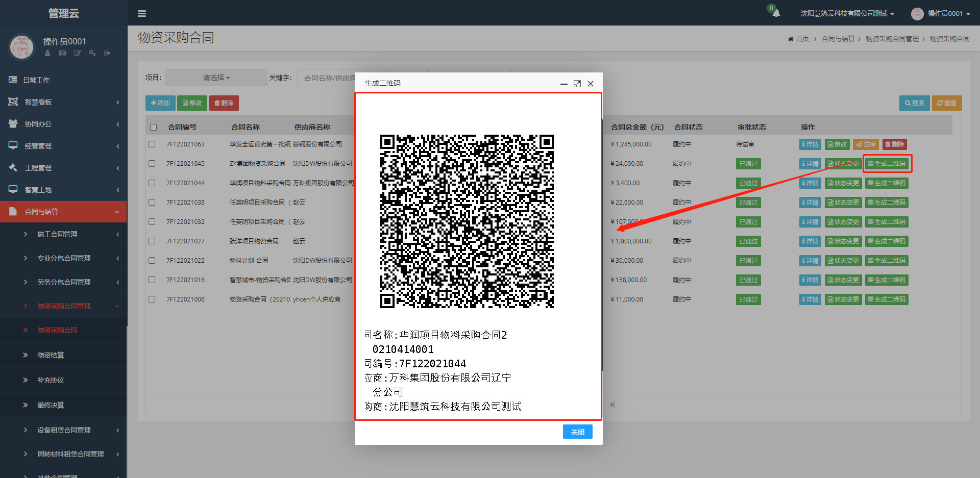Maximize the 生成二维码 dialog

tap(577, 84)
